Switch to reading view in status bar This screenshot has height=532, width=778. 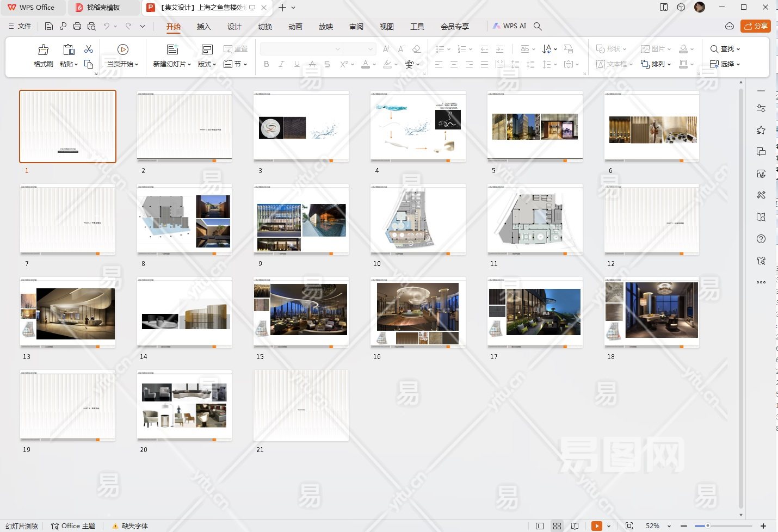pos(575,526)
